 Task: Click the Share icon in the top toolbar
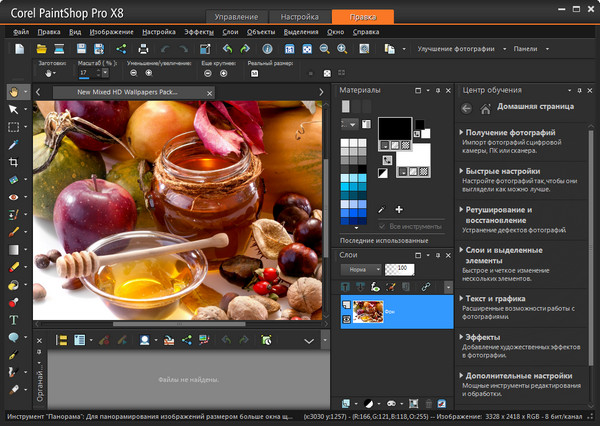pos(122,49)
